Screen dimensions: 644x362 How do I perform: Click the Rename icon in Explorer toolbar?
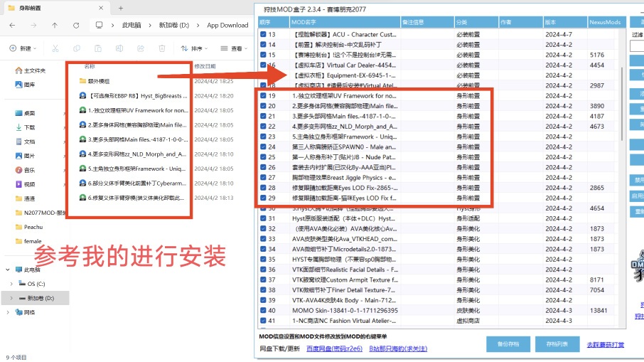119,48
